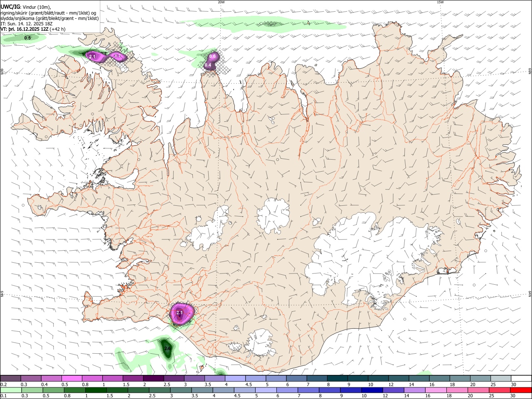
Task: Select the palest green swatch labeled 0.1, bottom row
Action: point(10,390)
